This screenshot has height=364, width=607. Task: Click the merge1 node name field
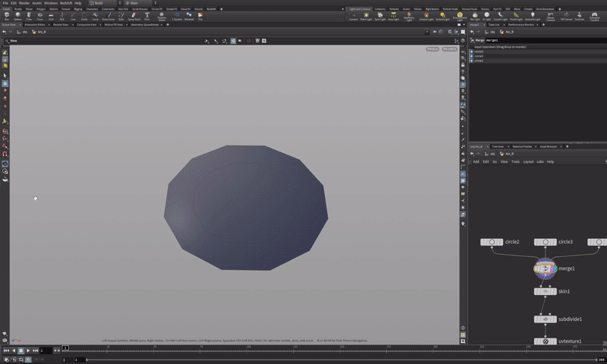point(546,40)
